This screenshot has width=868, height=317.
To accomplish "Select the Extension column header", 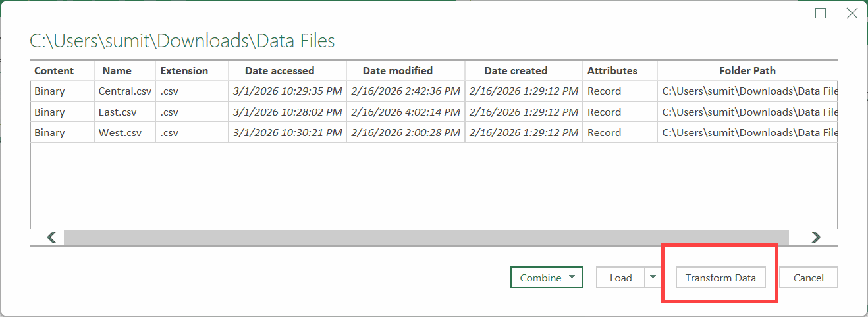I will click(192, 70).
